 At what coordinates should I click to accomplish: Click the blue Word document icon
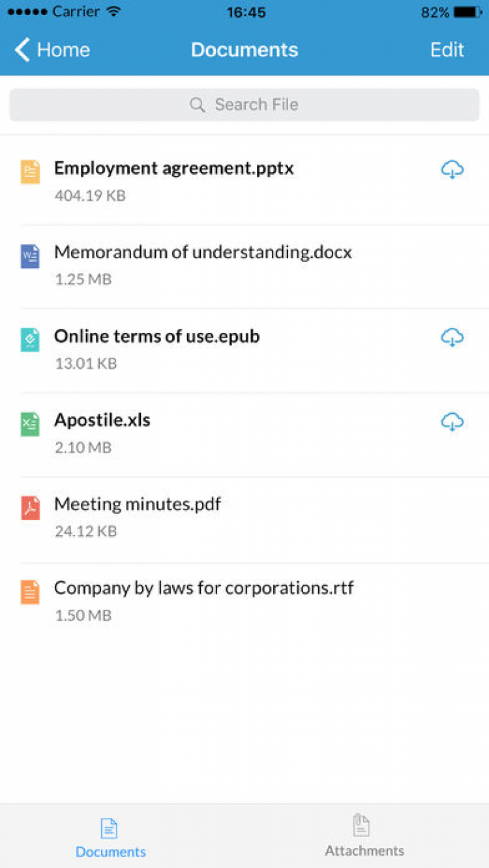coord(30,256)
